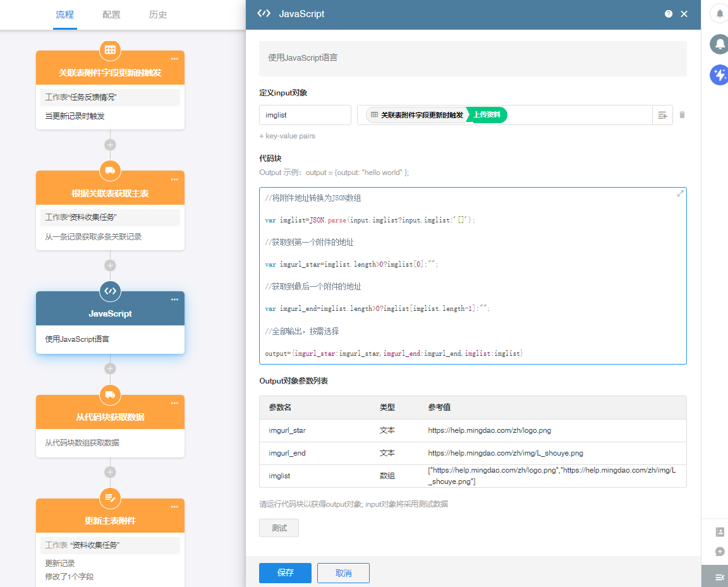The height and width of the screenshot is (587, 728).
Task: Click the help question mark icon
Action: tap(669, 14)
